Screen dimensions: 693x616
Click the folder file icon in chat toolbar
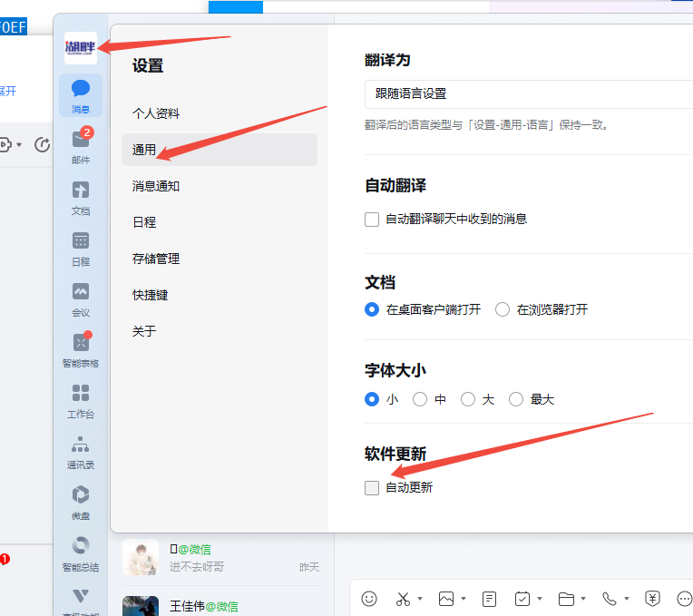click(x=566, y=599)
